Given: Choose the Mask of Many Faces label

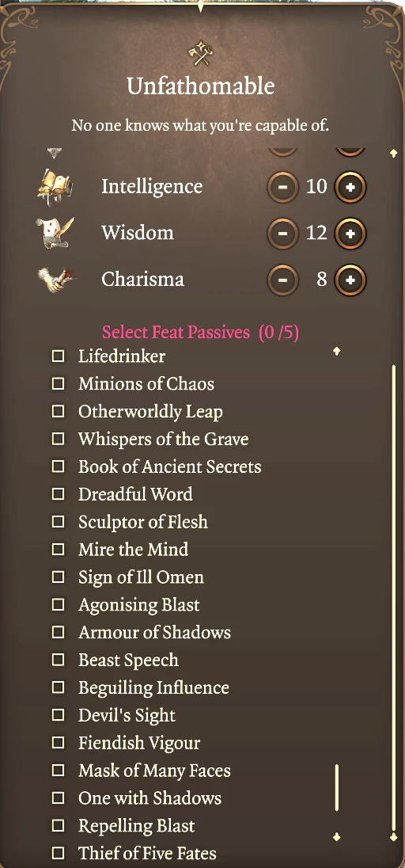Looking at the screenshot, I should [154, 771].
